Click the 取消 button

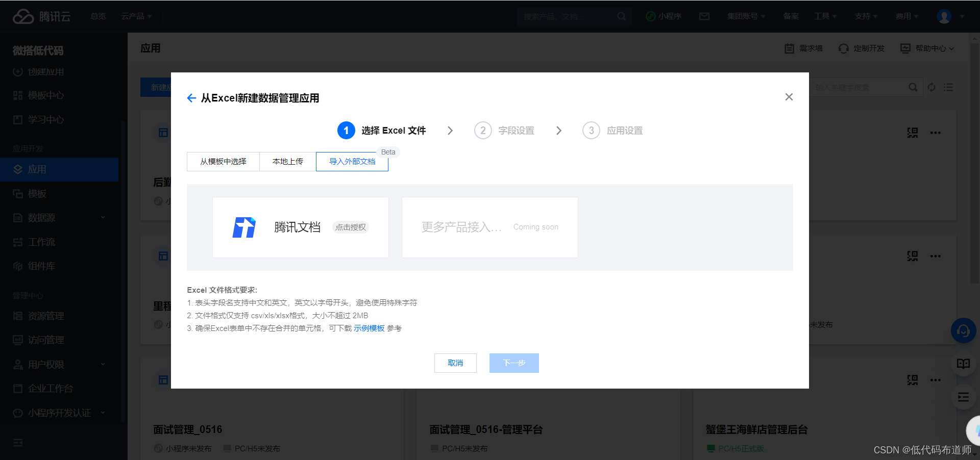[455, 363]
